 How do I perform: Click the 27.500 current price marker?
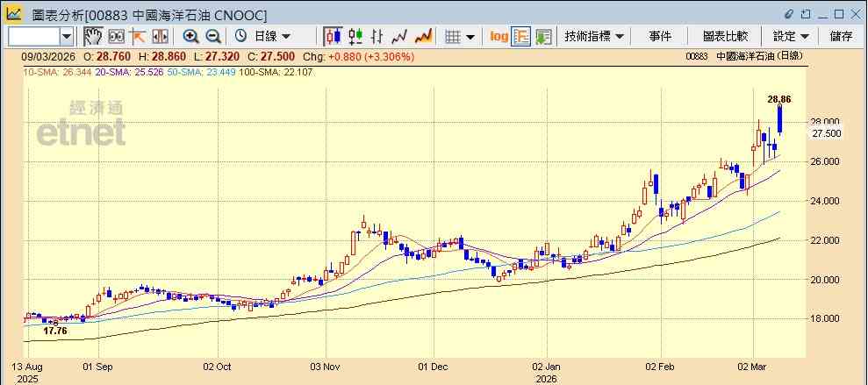(827, 133)
